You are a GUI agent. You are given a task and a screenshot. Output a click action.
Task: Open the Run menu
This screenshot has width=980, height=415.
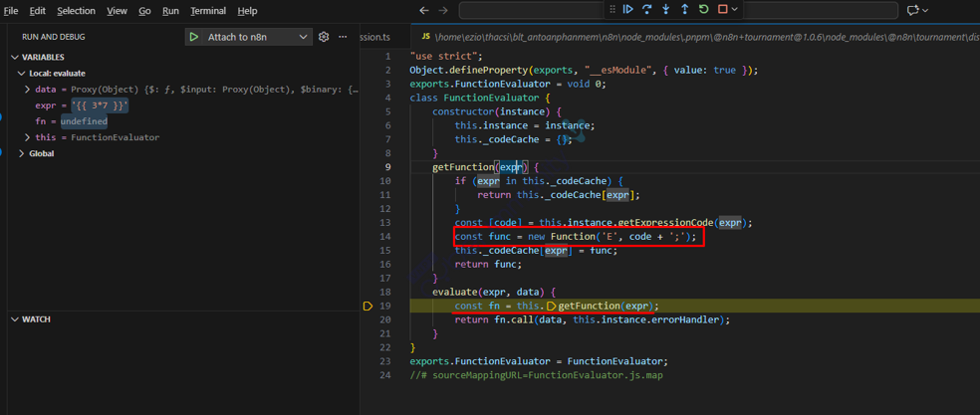(170, 11)
